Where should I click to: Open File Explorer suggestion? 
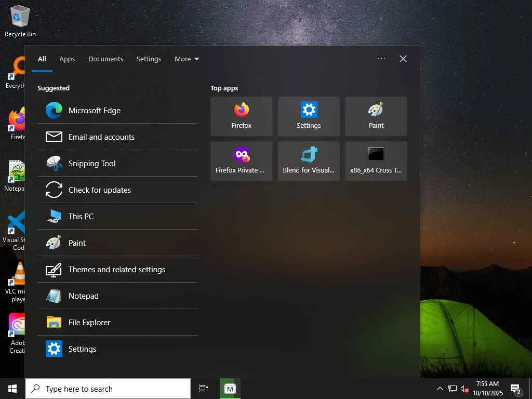(x=117, y=322)
